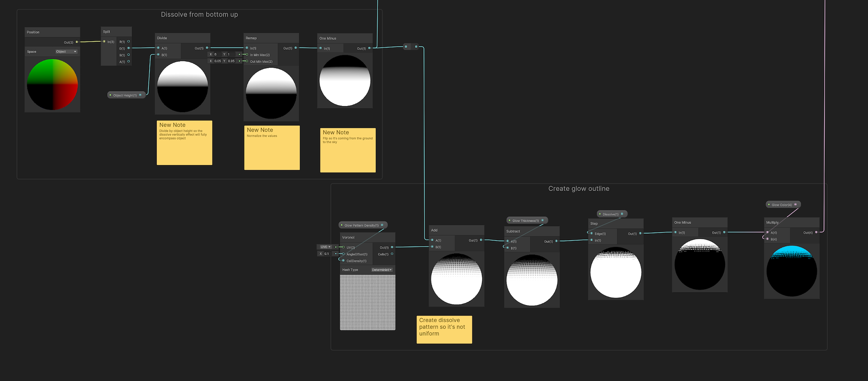Viewport: 868px width, 381px height.
Task: Click the Remap node Out(1) output port
Action: 296,48
